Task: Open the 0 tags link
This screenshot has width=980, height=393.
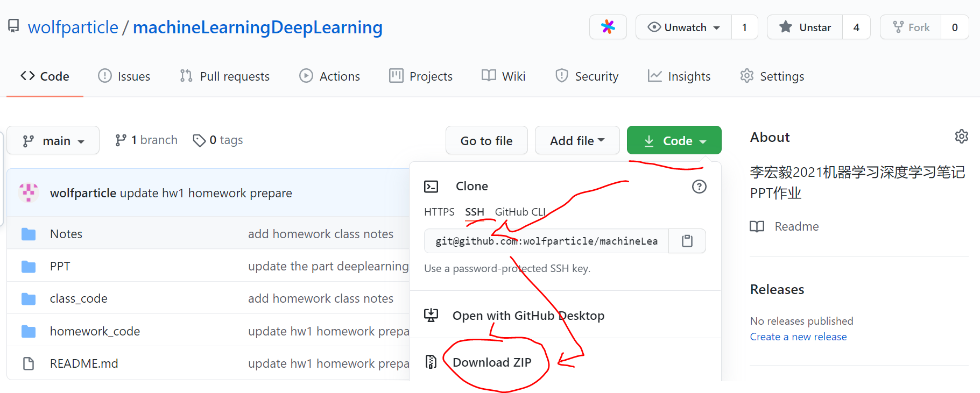Action: (x=218, y=140)
